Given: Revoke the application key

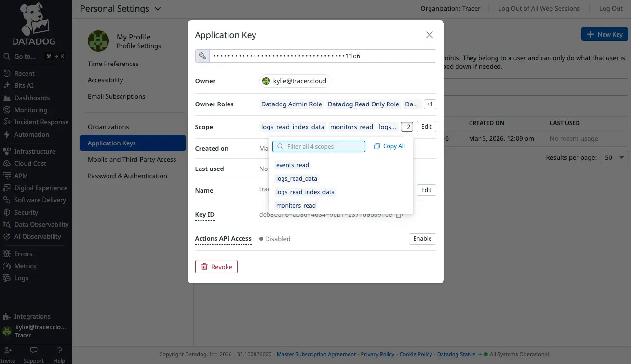Looking at the screenshot, I should point(216,266).
